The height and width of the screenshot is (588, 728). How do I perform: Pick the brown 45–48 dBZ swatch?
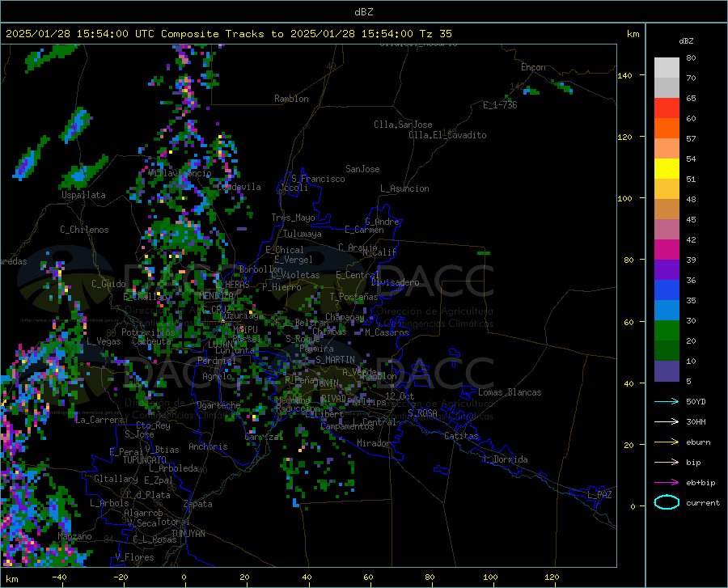[667, 209]
